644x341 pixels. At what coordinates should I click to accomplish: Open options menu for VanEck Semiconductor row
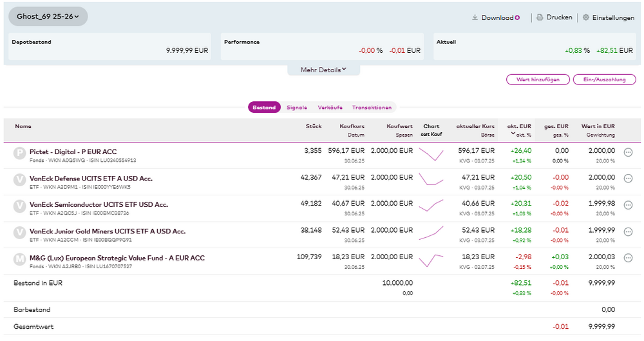coord(629,205)
